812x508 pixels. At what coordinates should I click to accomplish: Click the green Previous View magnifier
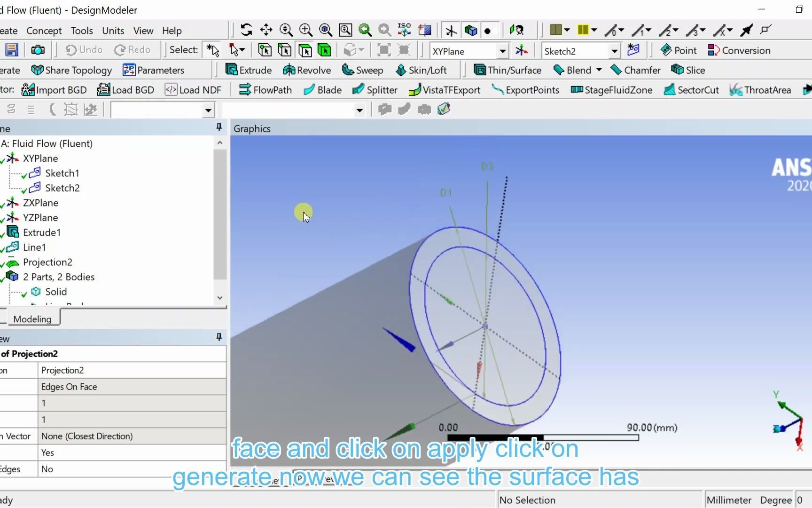pos(365,30)
